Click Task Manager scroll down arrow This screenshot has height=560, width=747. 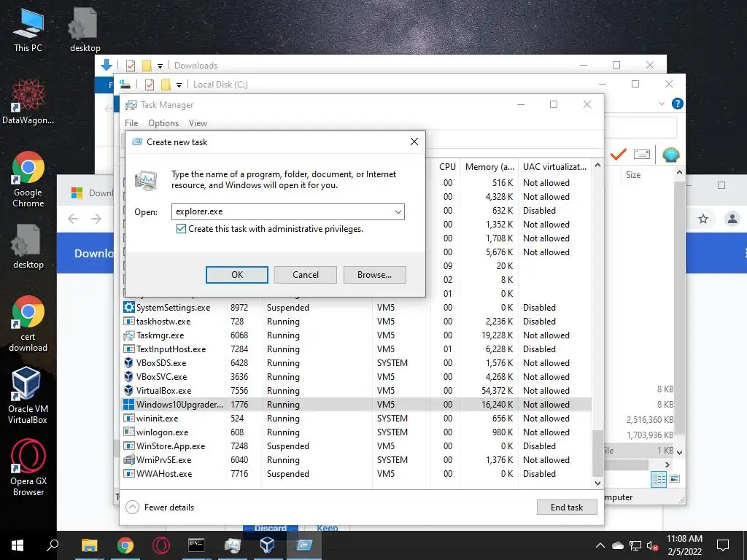597,483
